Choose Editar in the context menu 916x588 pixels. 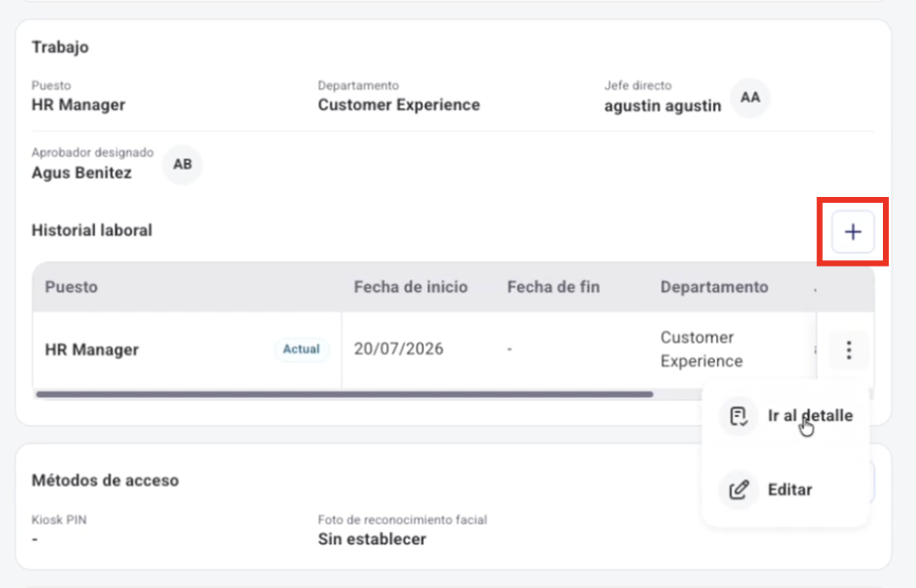(x=786, y=489)
